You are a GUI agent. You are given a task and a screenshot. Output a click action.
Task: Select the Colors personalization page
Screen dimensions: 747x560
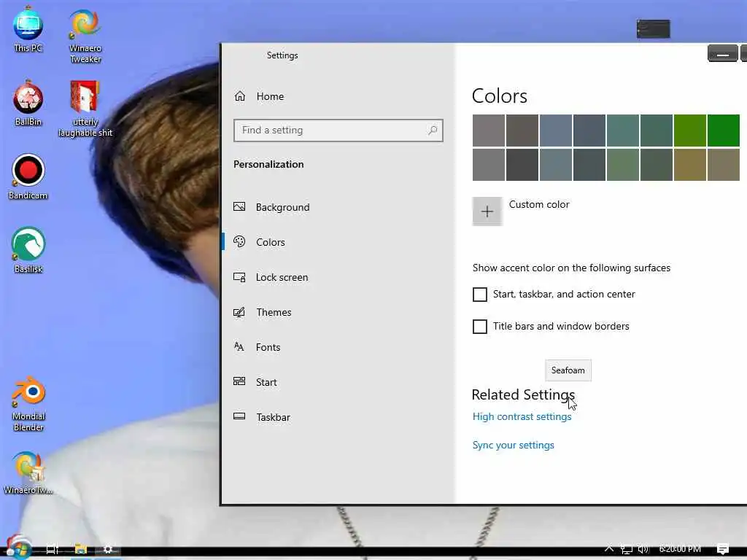click(260, 242)
